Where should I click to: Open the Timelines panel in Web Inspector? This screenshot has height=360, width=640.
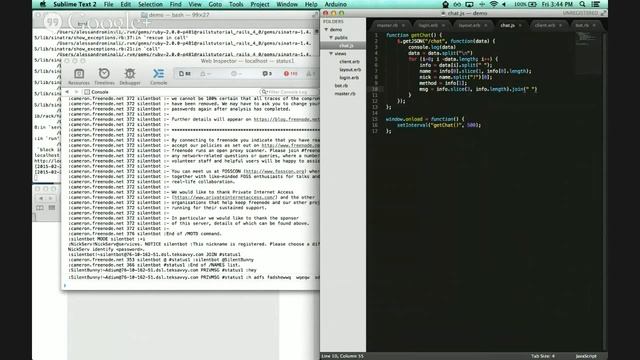104,76
